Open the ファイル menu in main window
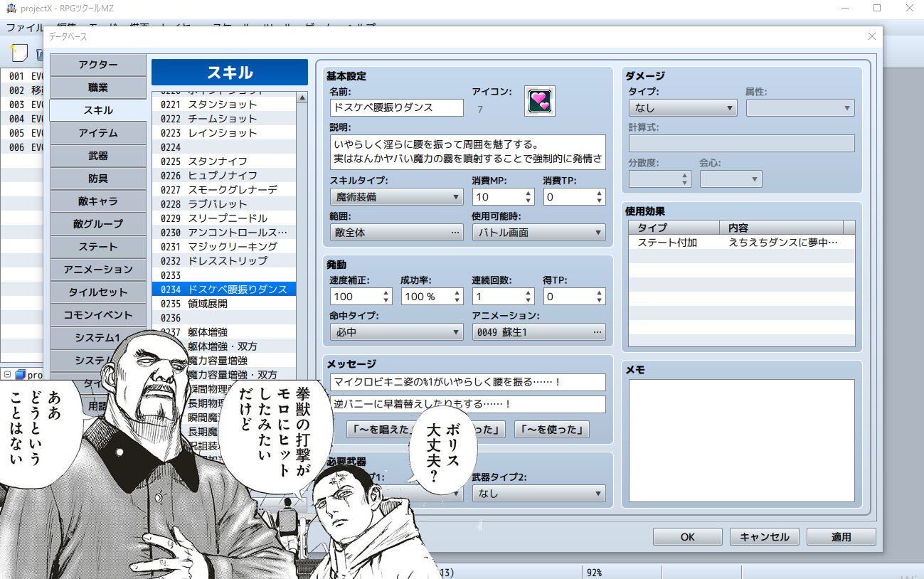This screenshot has width=924, height=579. tap(24, 28)
